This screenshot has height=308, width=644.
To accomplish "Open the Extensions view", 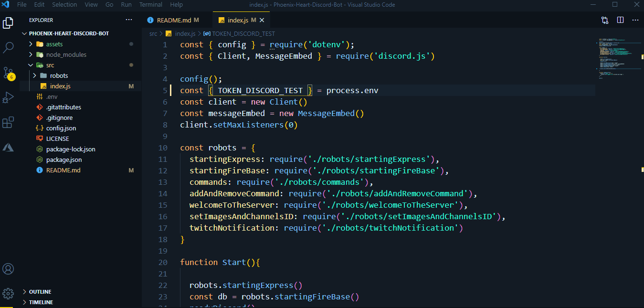I will pyautogui.click(x=8, y=122).
